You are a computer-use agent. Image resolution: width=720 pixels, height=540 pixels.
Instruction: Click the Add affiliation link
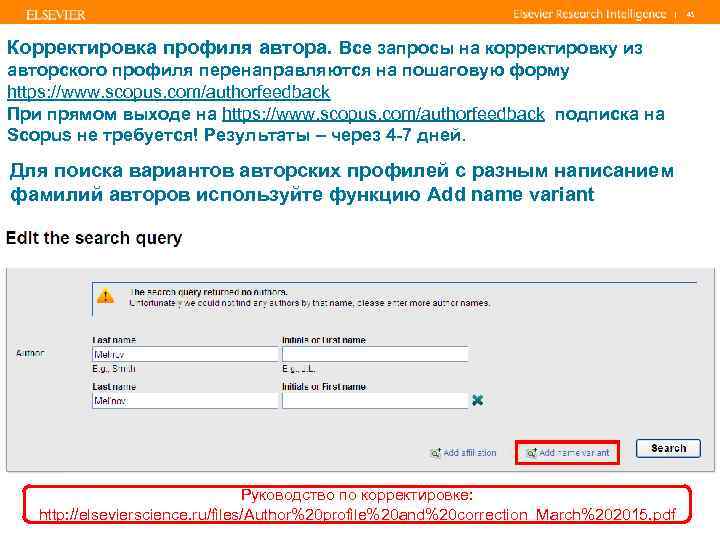[x=463, y=453]
